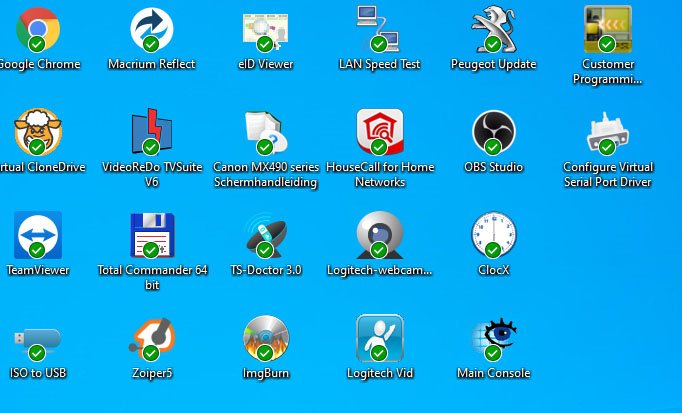The image size is (682, 413).
Task: Select the Customer Programming icon
Action: [608, 29]
